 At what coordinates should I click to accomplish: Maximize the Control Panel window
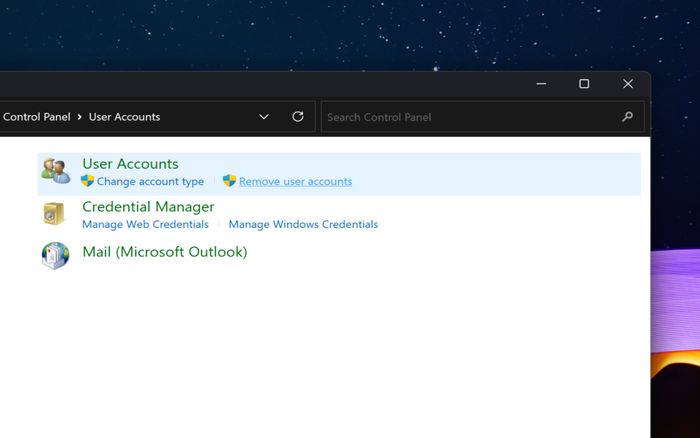pyautogui.click(x=584, y=84)
